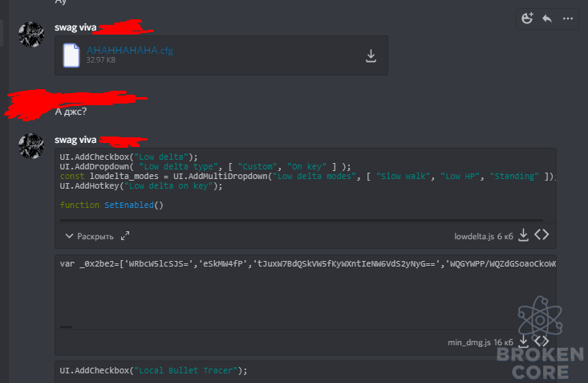Click the 'const lowdelta_modes' code line

pyautogui.click(x=308, y=176)
